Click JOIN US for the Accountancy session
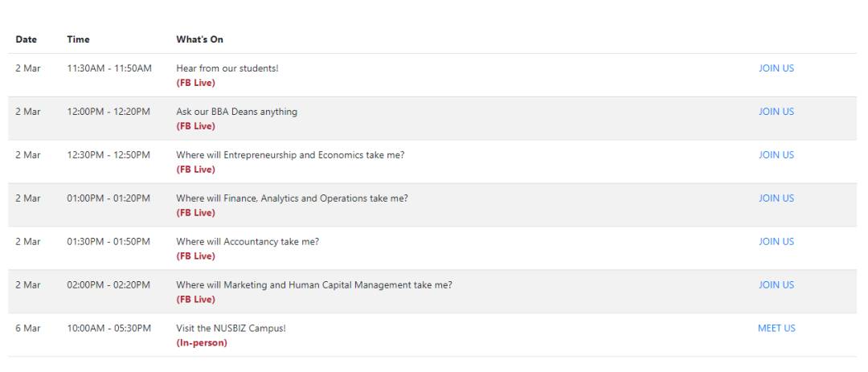Viewport: 868px width, 372px height. [x=776, y=242]
